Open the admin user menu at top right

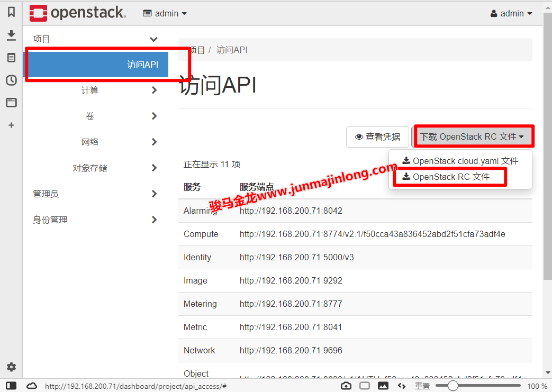(x=511, y=14)
